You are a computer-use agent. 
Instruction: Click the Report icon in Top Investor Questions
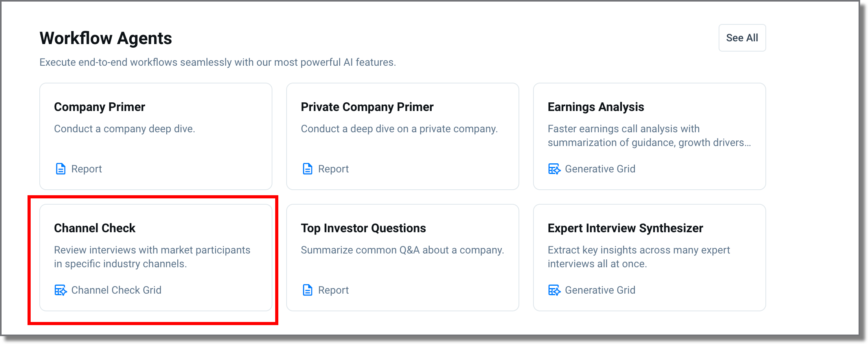307,290
